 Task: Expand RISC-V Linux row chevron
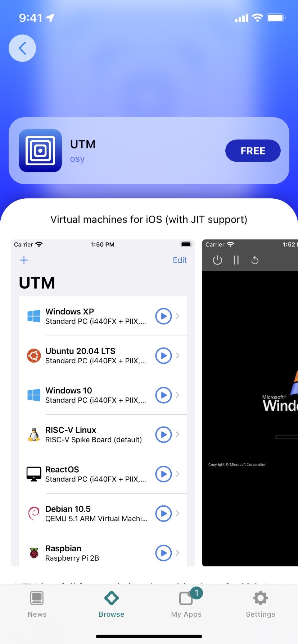pyautogui.click(x=177, y=435)
